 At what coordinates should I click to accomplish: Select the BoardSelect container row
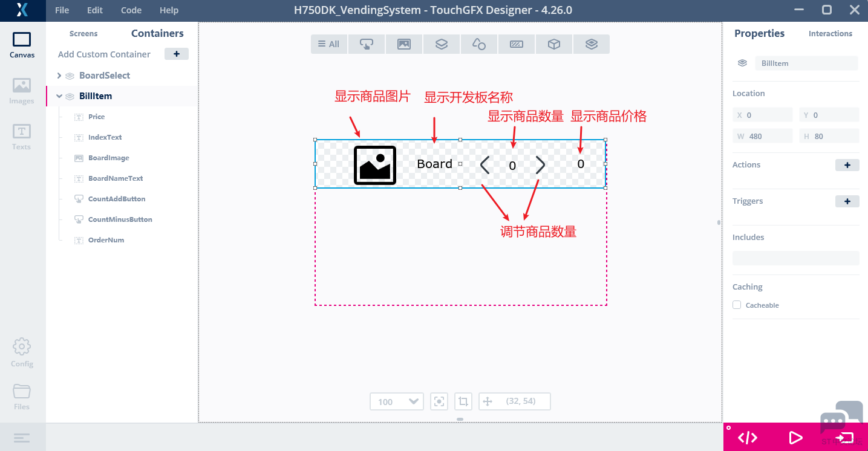[x=122, y=76]
